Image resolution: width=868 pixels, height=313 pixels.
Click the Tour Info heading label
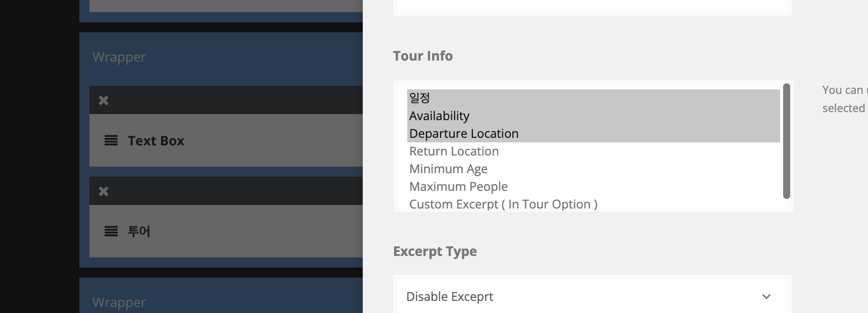(x=423, y=56)
